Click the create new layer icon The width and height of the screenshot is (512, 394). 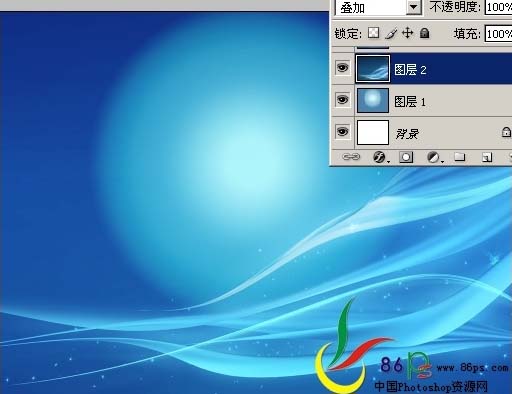(x=487, y=157)
